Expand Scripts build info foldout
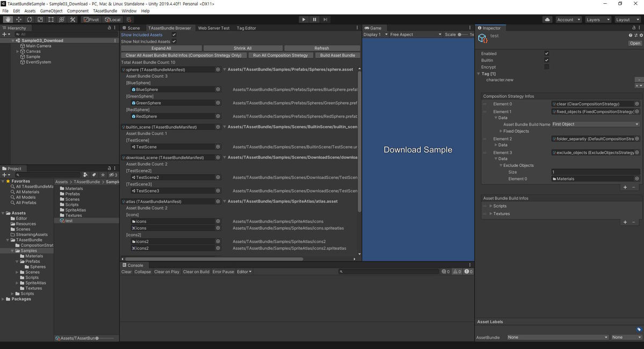 click(491, 206)
